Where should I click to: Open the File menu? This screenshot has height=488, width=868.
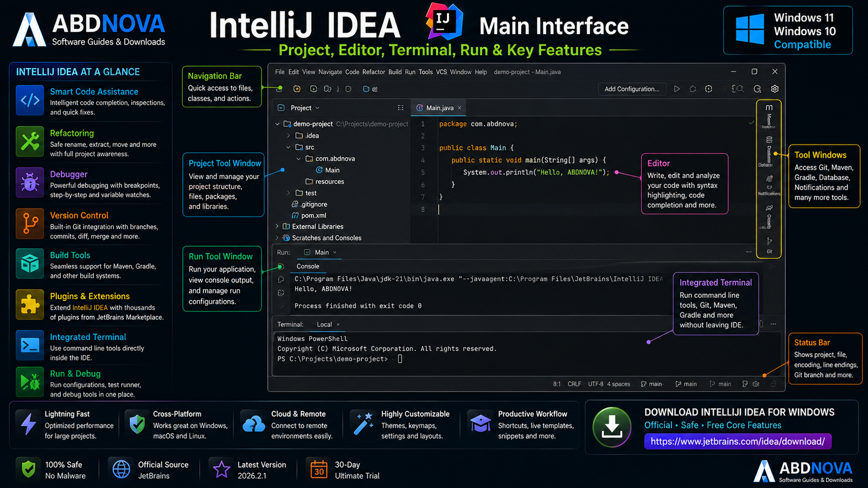[x=280, y=72]
